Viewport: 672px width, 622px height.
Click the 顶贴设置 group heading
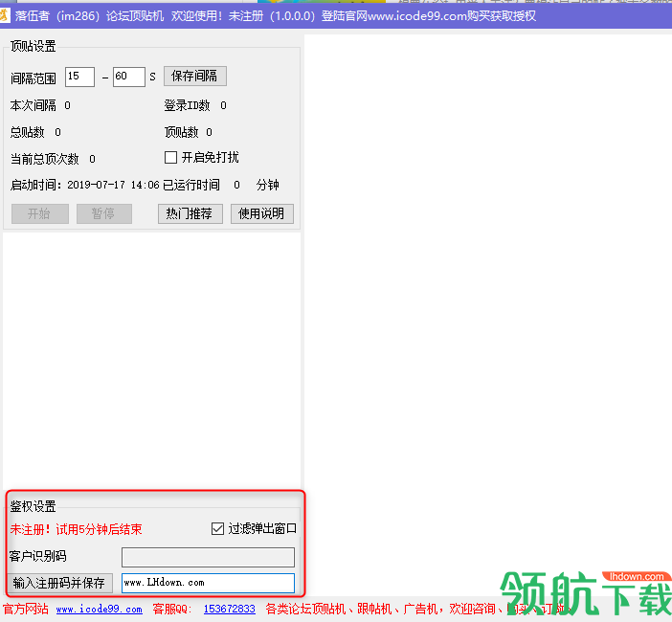[33, 46]
